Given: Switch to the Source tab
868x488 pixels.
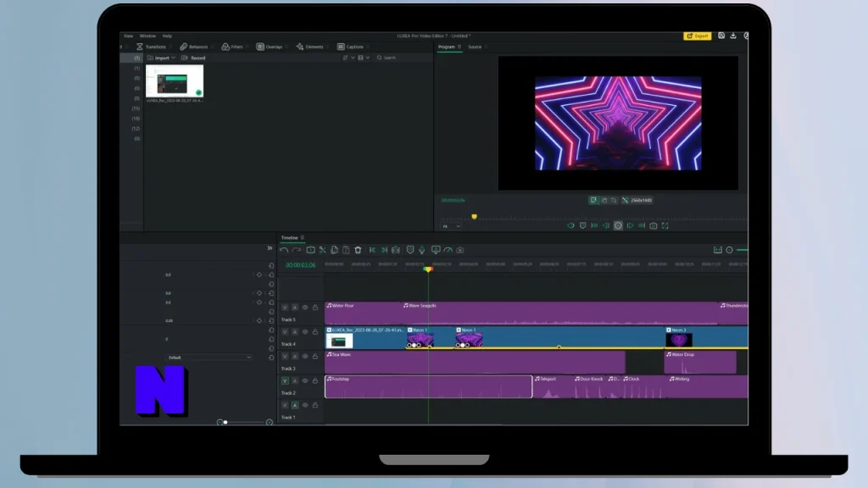Looking at the screenshot, I should [475, 47].
